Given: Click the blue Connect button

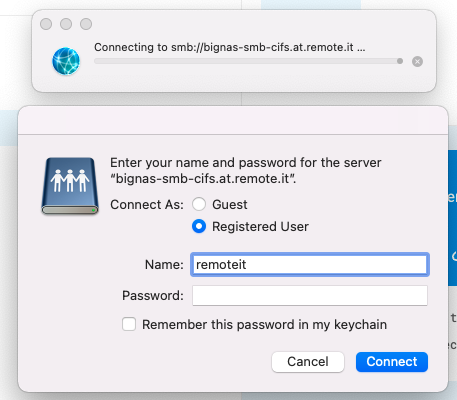Looking at the screenshot, I should [x=392, y=362].
